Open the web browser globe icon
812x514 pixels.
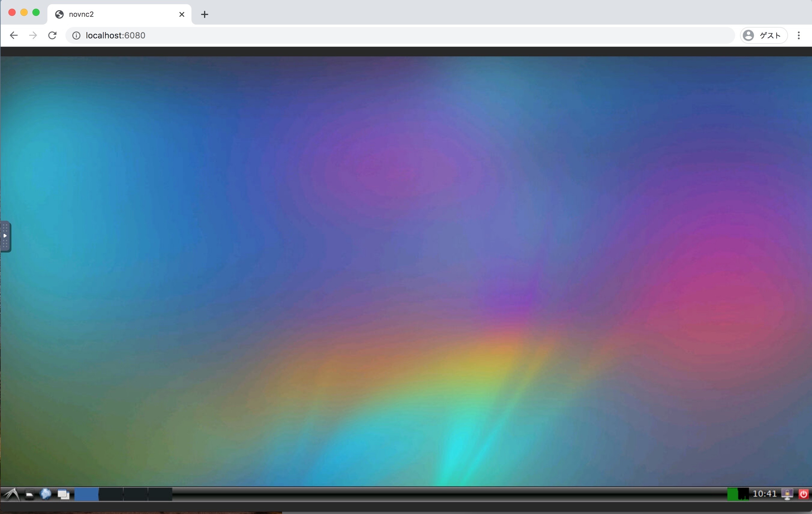46,495
